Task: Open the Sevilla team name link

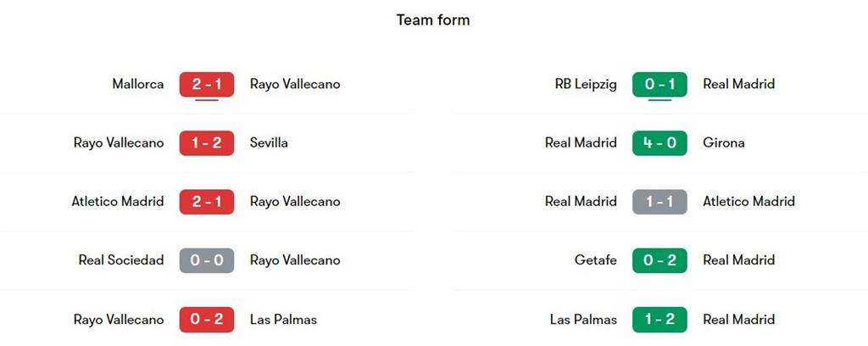Action: coord(269,142)
